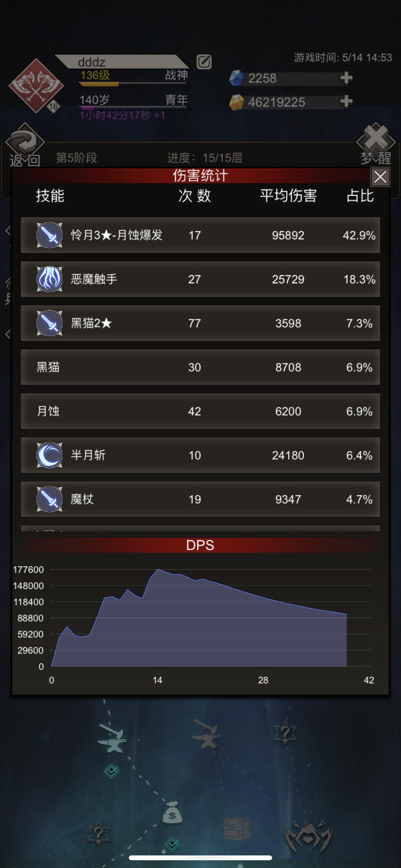401x868 pixels.
Task: Select the 黑猫2★ skill row
Action: 200,323
